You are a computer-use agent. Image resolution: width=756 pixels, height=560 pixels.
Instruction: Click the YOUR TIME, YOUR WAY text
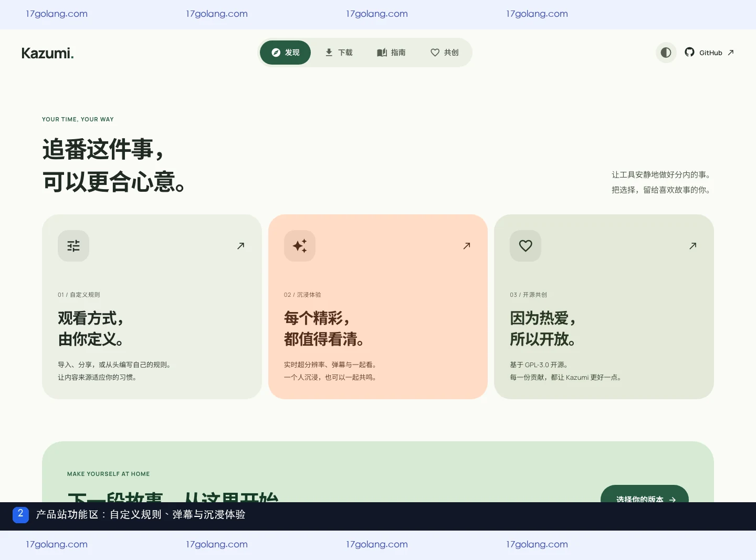pyautogui.click(x=78, y=119)
